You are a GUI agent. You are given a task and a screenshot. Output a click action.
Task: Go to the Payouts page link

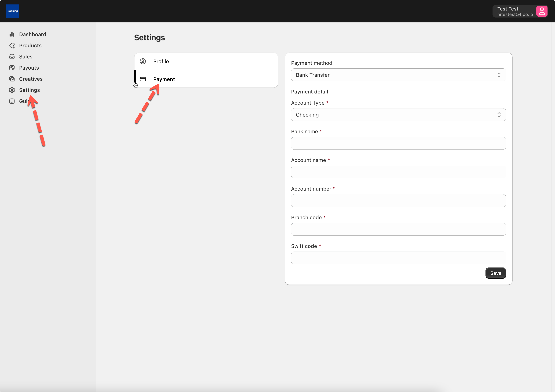pos(29,68)
